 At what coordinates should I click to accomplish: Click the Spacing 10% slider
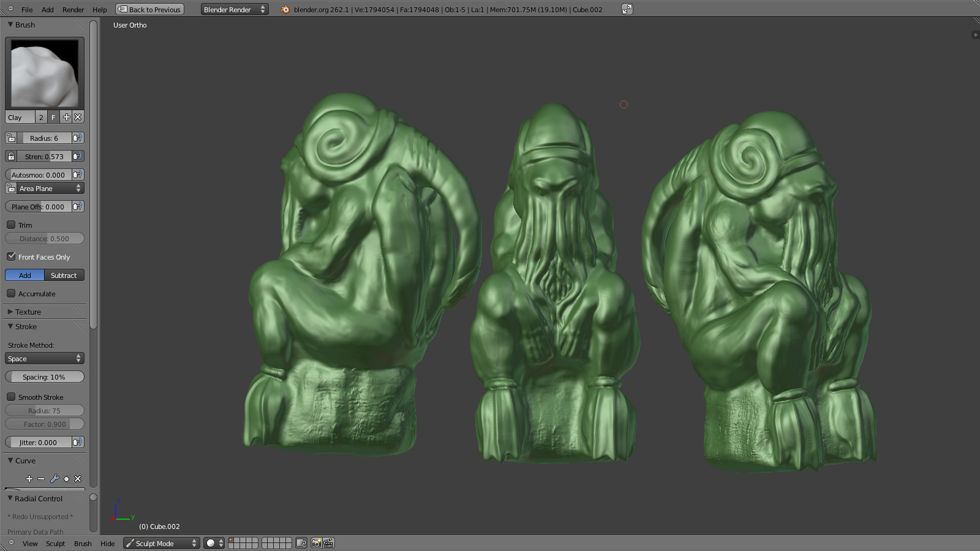[x=44, y=377]
